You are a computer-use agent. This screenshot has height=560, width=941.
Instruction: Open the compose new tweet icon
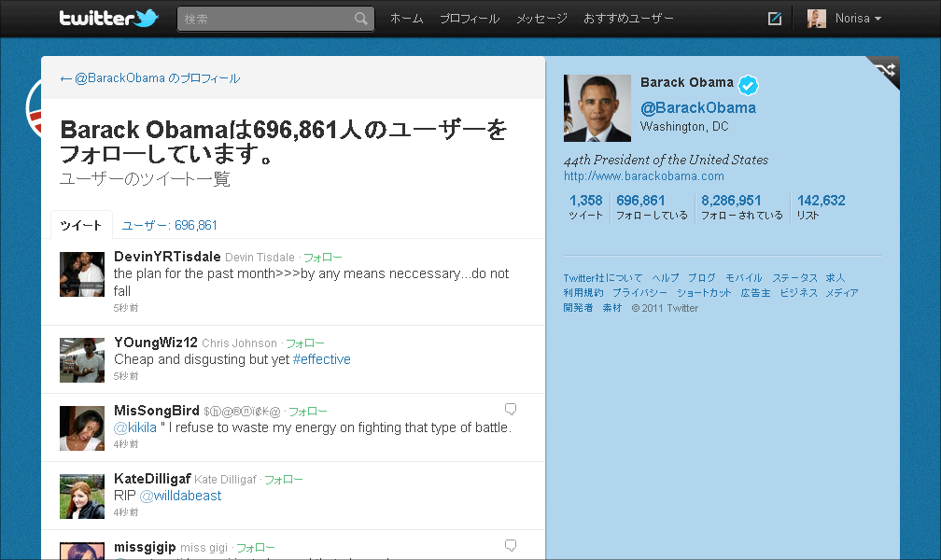click(775, 19)
